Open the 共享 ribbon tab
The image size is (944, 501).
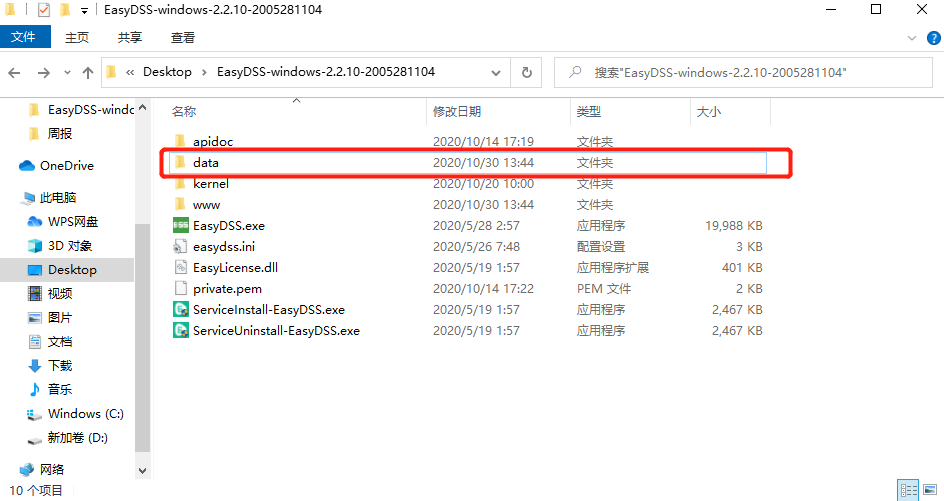[x=129, y=37]
